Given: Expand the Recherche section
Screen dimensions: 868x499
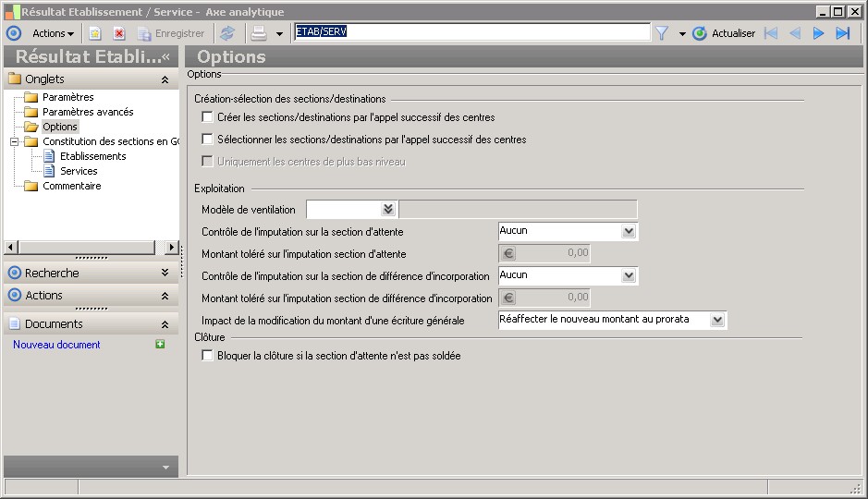Looking at the screenshot, I should click(x=165, y=273).
